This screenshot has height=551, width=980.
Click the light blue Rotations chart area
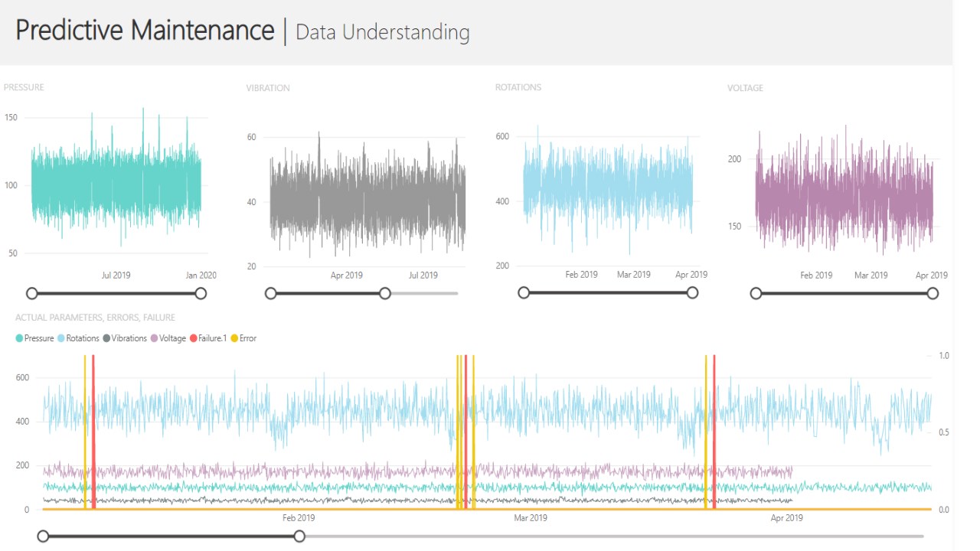click(x=608, y=190)
